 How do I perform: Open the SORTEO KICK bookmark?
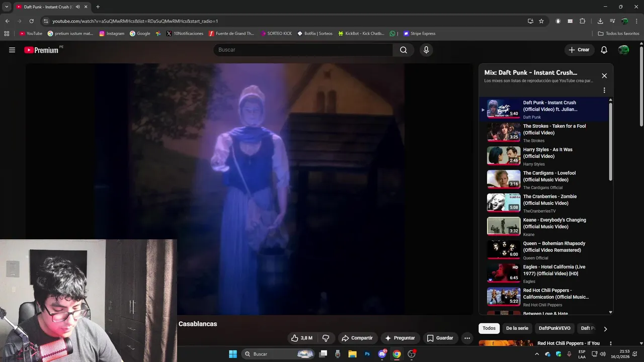coord(276,34)
